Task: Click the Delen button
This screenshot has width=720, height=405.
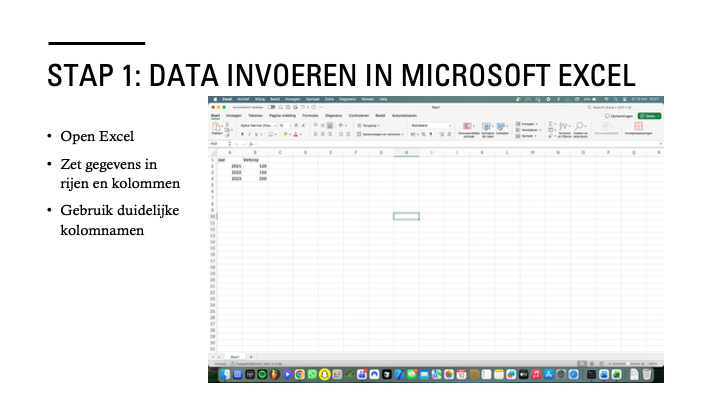Action: pyautogui.click(x=649, y=115)
